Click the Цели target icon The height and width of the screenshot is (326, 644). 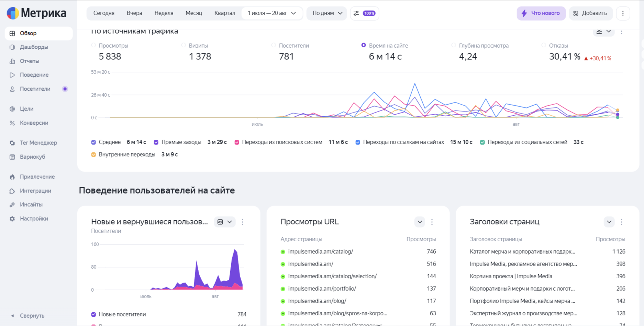click(x=12, y=109)
